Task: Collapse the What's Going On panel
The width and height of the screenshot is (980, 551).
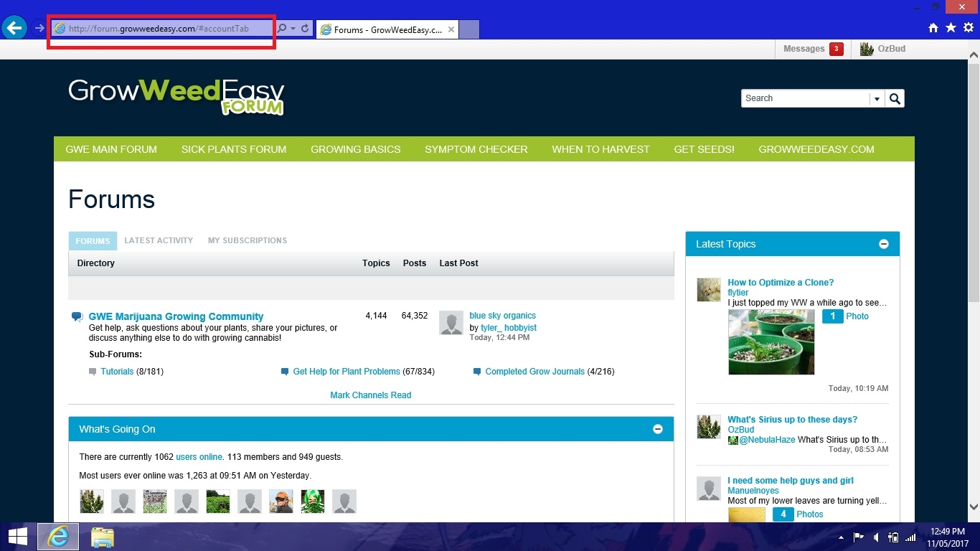Action: pos(658,429)
